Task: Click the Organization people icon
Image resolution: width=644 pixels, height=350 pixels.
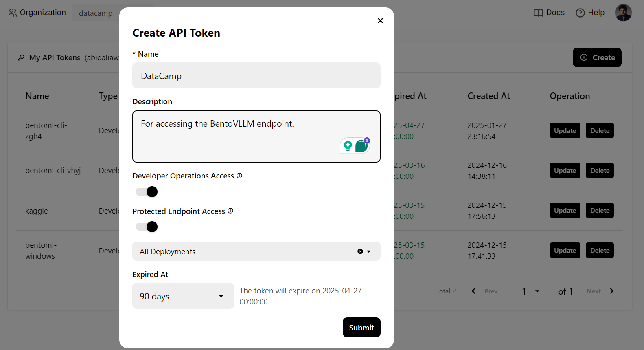Action: [x=13, y=13]
